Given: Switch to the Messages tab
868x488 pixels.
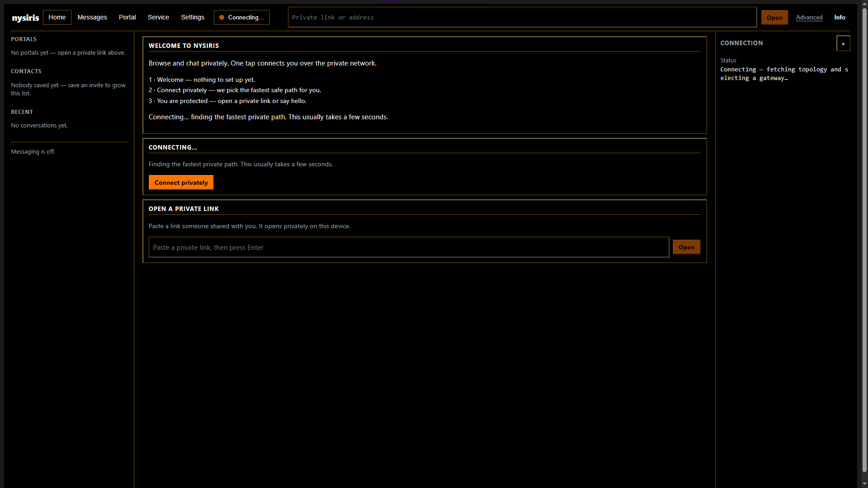Looking at the screenshot, I should coord(92,17).
